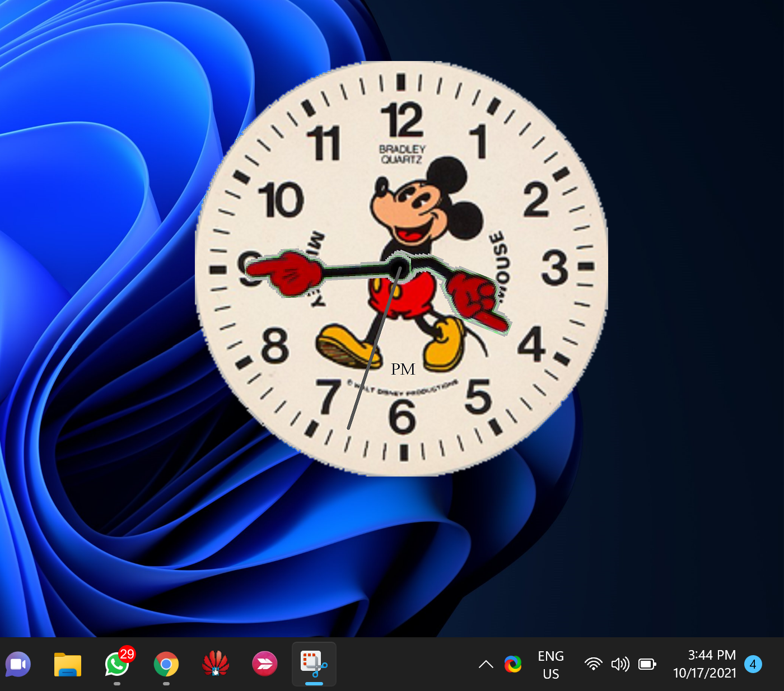The width and height of the screenshot is (784, 691).
Task: Click the speaker volume tray icon
Action: click(x=620, y=664)
